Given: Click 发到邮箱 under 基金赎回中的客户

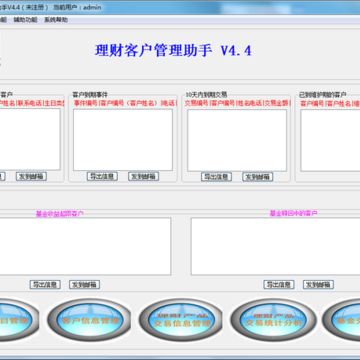Looking at the screenshot, I should coord(318,284).
